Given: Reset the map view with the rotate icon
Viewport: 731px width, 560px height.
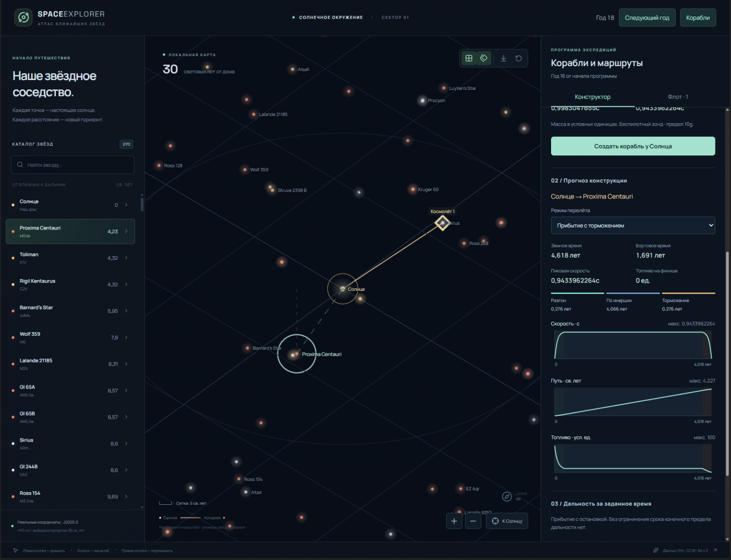Looking at the screenshot, I should (x=519, y=59).
